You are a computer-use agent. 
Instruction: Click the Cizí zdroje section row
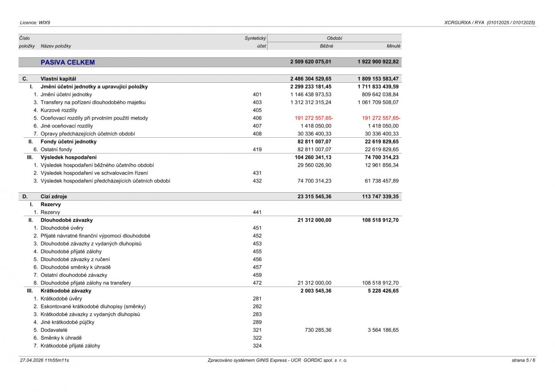click(x=210, y=197)
